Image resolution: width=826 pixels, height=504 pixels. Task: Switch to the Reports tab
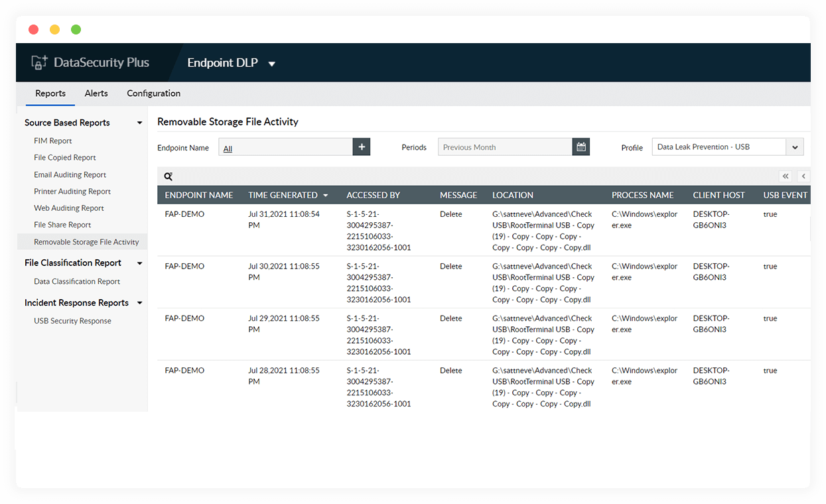click(x=50, y=94)
